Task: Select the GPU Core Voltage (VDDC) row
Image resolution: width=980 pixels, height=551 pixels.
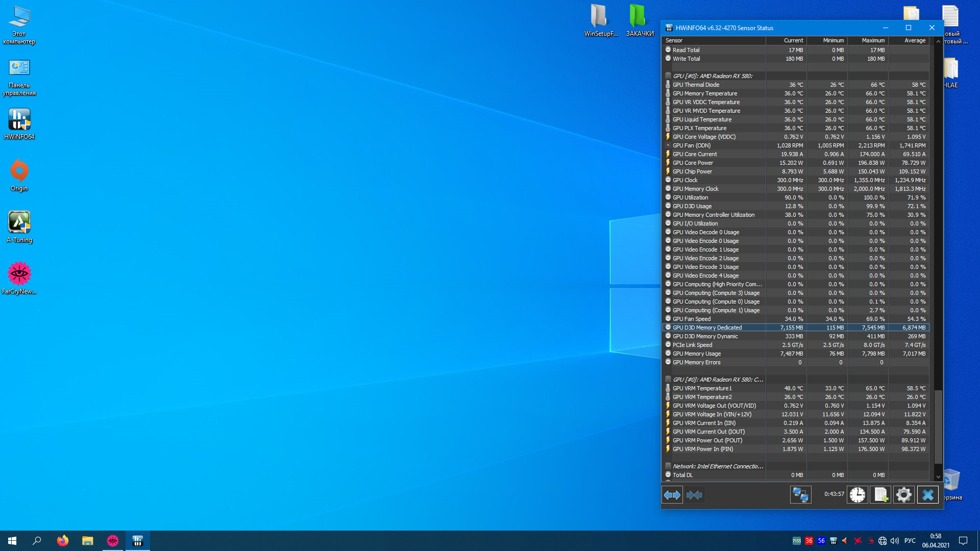Action: 704,137
